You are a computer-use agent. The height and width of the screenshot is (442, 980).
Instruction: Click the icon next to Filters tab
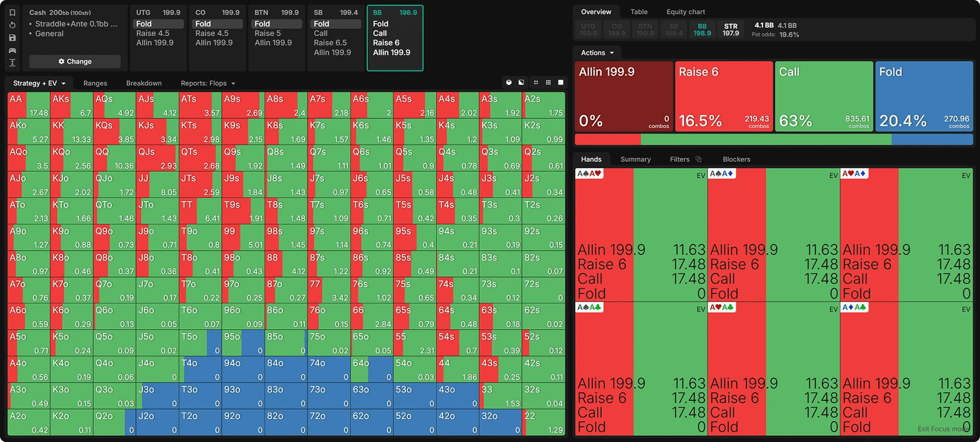pyautogui.click(x=698, y=159)
